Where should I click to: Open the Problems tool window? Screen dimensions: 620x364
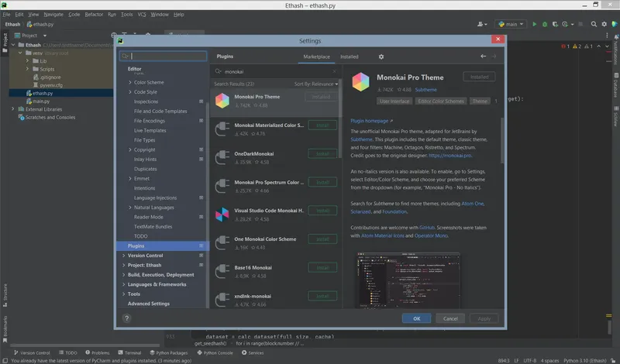tap(98, 352)
